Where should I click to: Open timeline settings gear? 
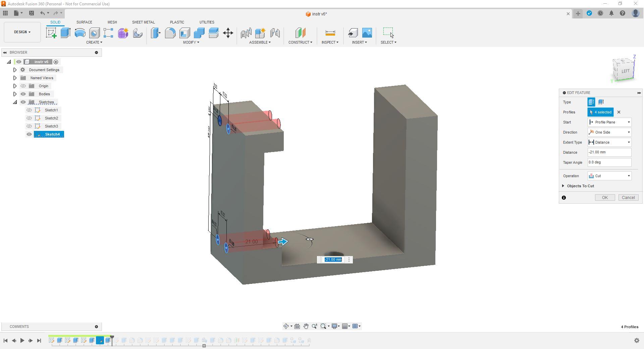tap(637, 340)
